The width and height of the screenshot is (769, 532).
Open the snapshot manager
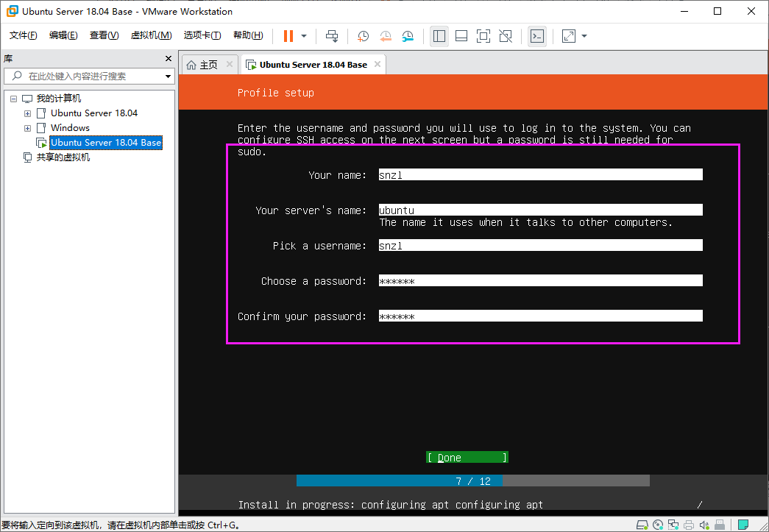pyautogui.click(x=408, y=36)
